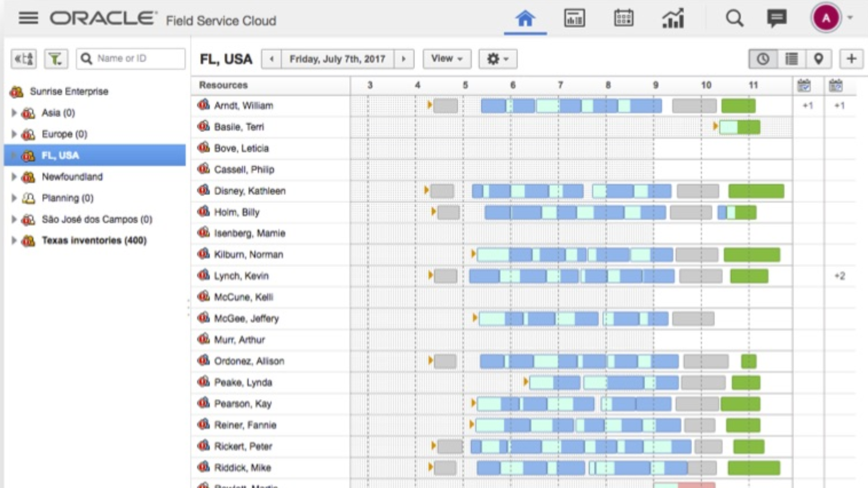The height and width of the screenshot is (488, 868).
Task: Open the gear settings dropdown
Action: 497,58
